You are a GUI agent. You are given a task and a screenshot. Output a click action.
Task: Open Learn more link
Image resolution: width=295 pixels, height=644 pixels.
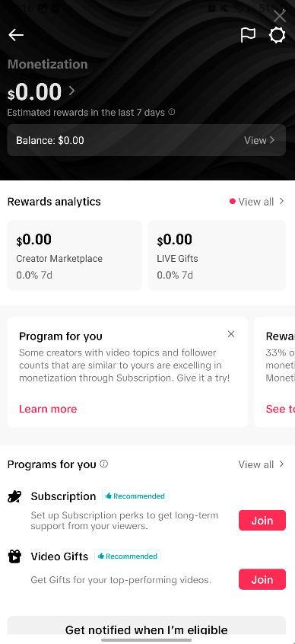click(x=48, y=409)
